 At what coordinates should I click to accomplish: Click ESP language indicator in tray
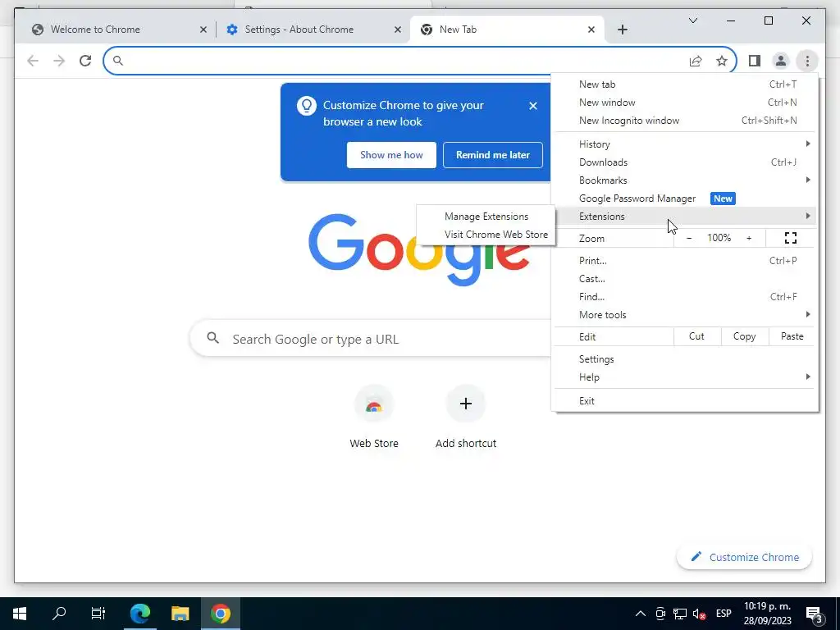724,614
